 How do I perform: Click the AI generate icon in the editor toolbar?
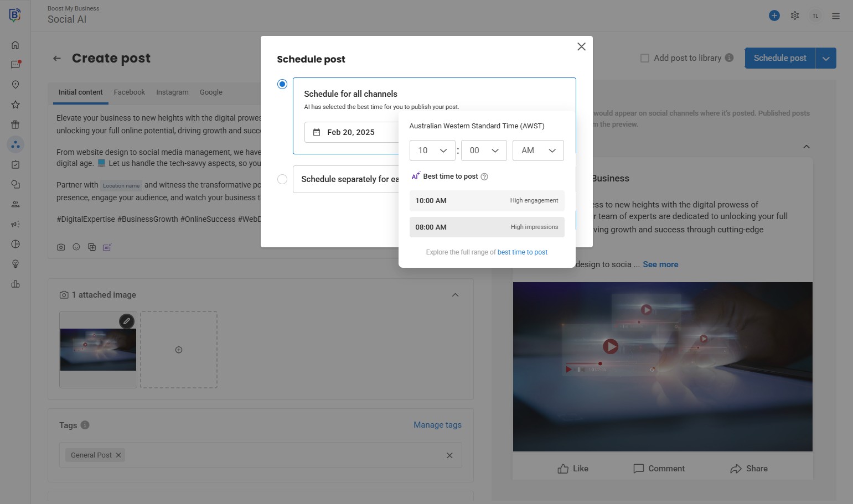tap(107, 247)
